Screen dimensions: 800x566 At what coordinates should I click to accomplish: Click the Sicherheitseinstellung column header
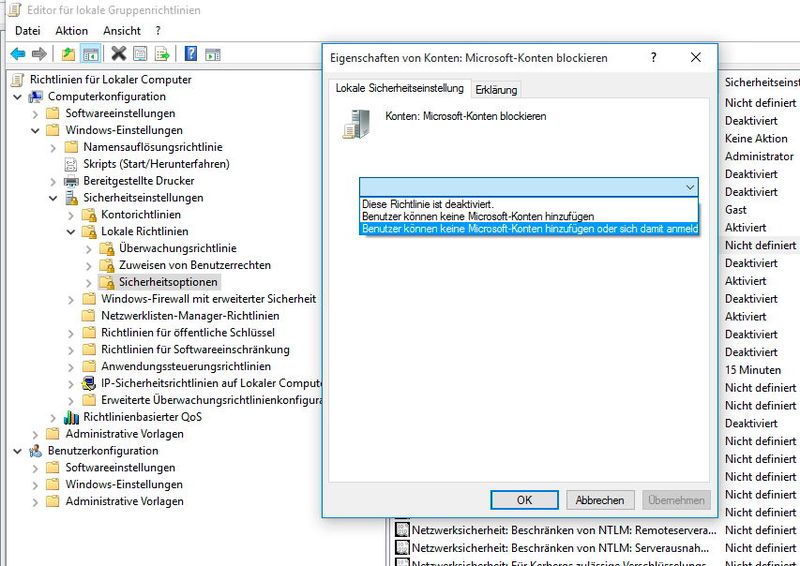coord(762,83)
